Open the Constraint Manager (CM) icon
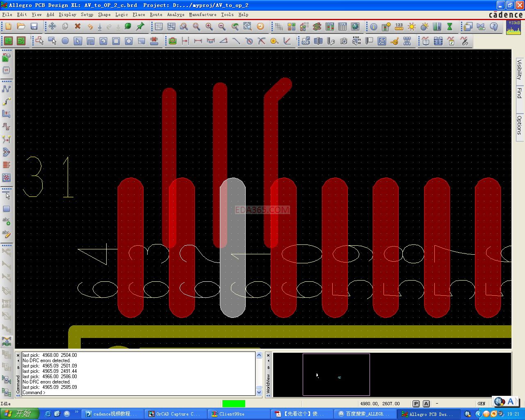 [x=330, y=27]
